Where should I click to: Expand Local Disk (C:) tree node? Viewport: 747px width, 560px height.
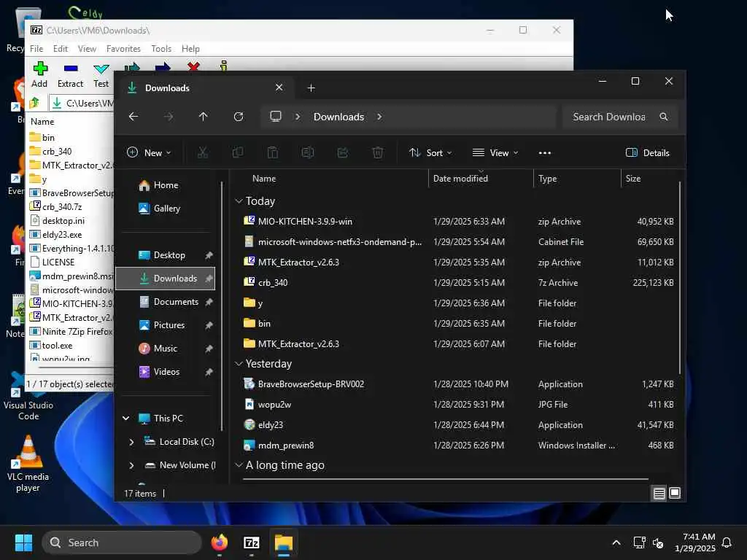pyautogui.click(x=131, y=442)
